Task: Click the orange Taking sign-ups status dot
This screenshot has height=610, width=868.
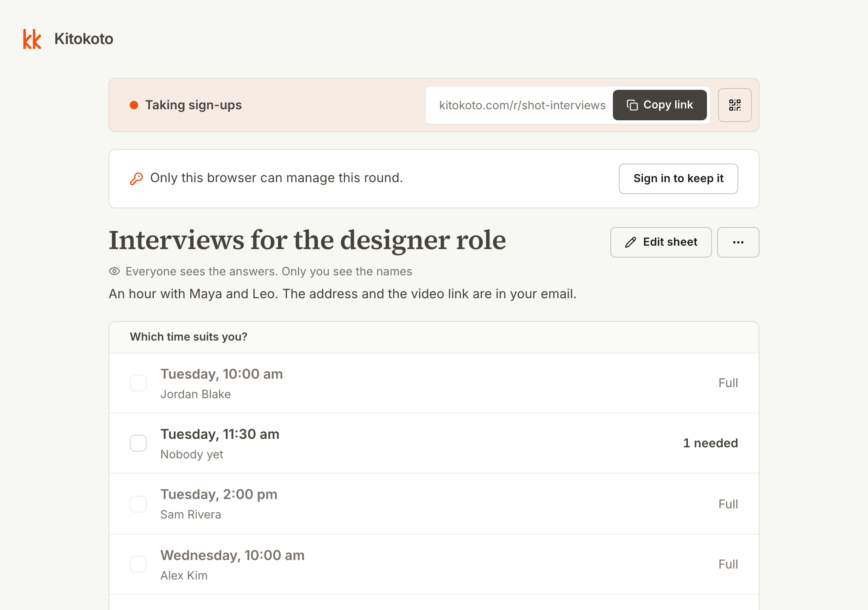Action: (x=134, y=105)
